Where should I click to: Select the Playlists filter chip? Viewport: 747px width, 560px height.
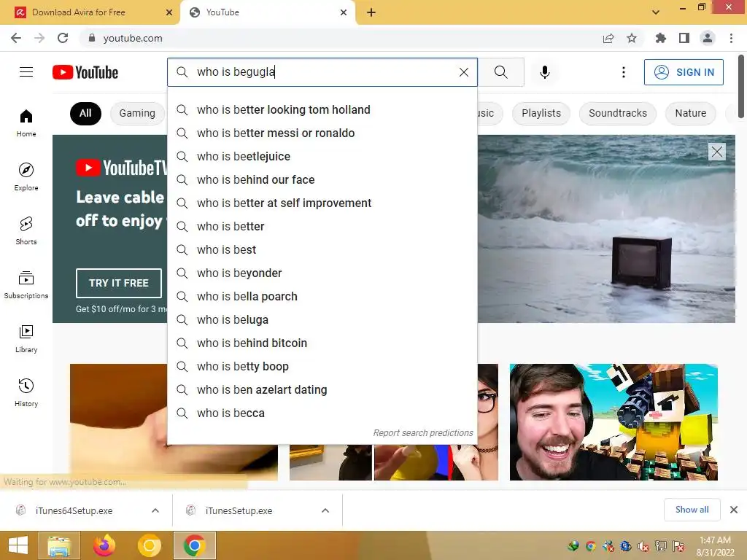(541, 113)
